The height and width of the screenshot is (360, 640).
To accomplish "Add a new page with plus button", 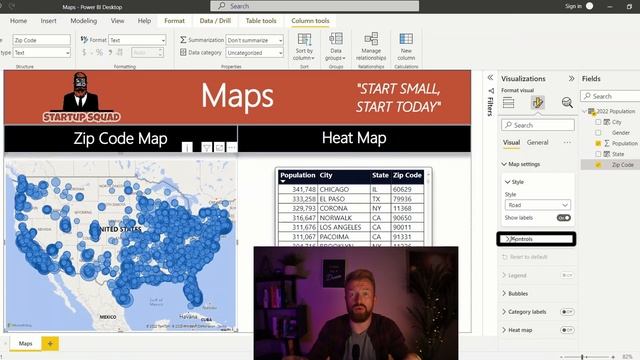I will (50, 344).
